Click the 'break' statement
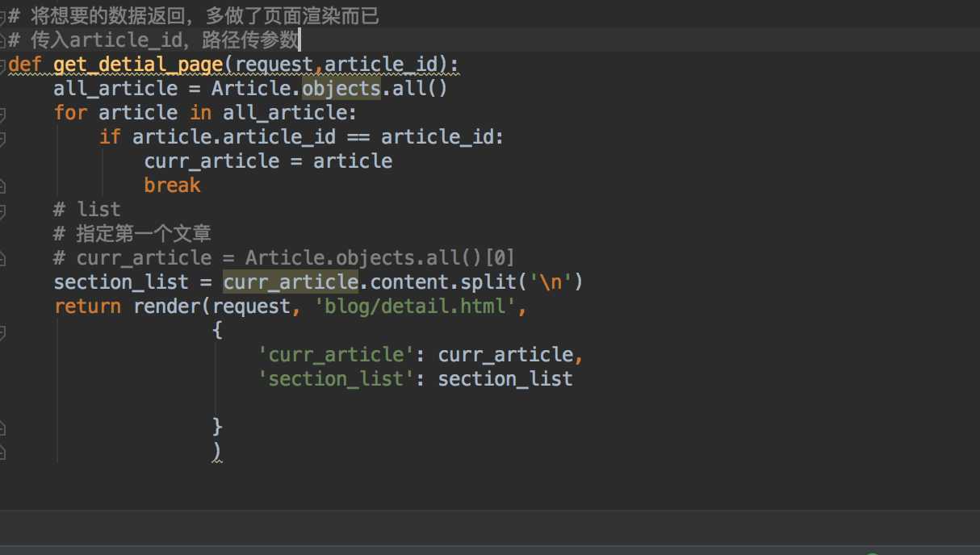Viewport: 980px width, 555px height. (x=172, y=185)
